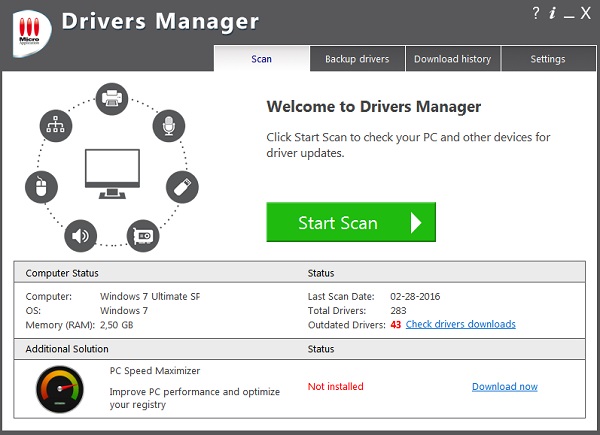Click the Improve PC performance description text
Screen dimensions: 600x435
tap(195, 398)
